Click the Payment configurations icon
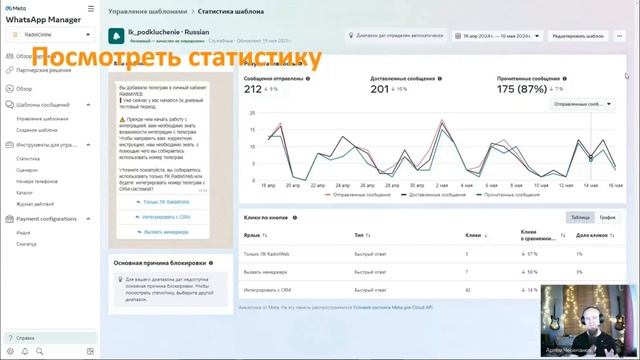 click(x=10, y=219)
